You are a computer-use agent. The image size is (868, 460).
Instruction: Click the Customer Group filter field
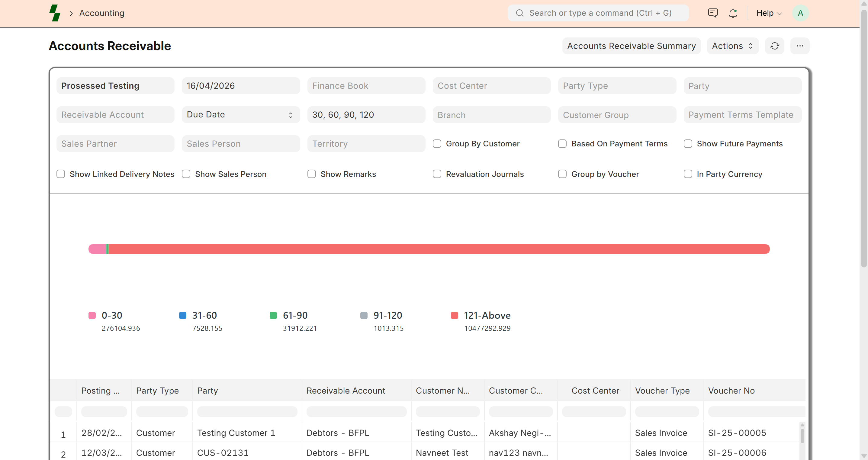click(x=617, y=115)
